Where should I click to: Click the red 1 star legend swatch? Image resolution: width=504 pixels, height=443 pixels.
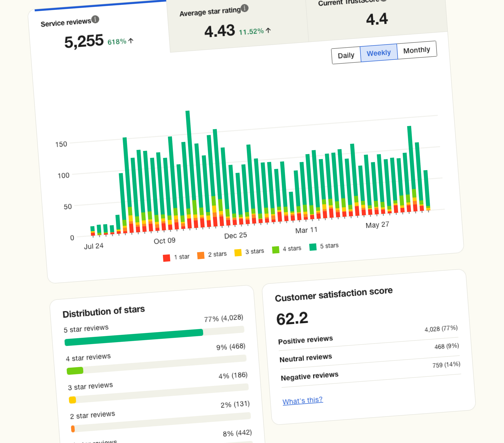[167, 258]
